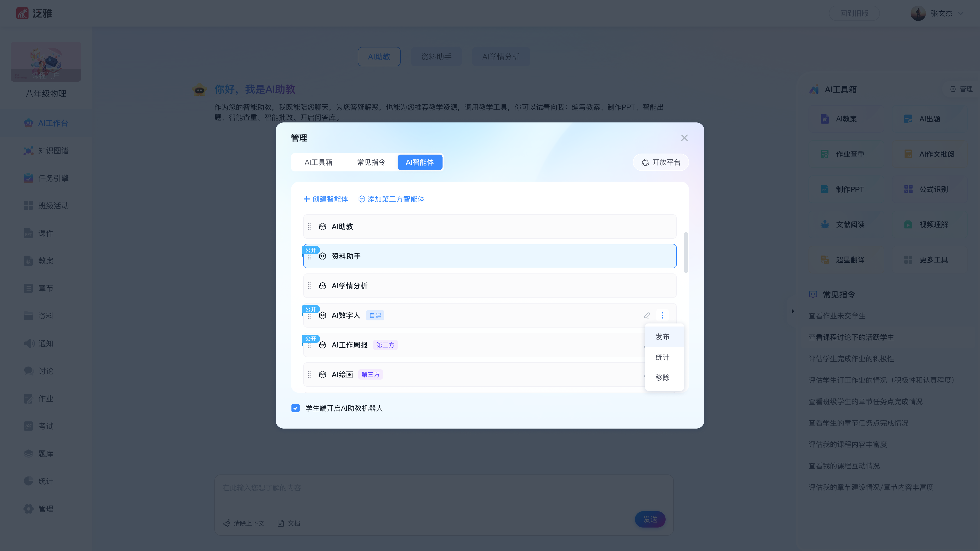Switch to the AI工具箱 tab
Image resolution: width=980 pixels, height=551 pixels.
pos(318,162)
